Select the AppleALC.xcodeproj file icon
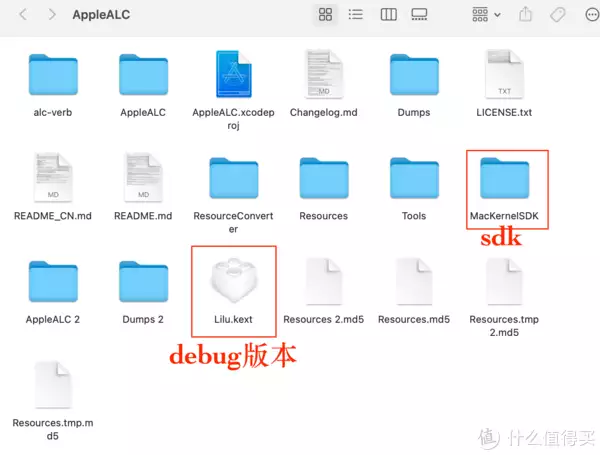This screenshot has width=600, height=455. click(x=233, y=74)
